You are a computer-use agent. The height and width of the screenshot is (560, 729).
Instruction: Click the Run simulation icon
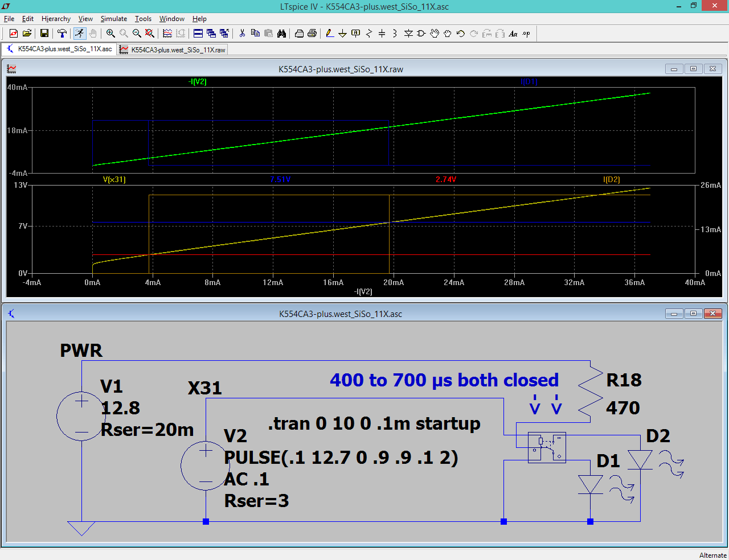(80, 34)
